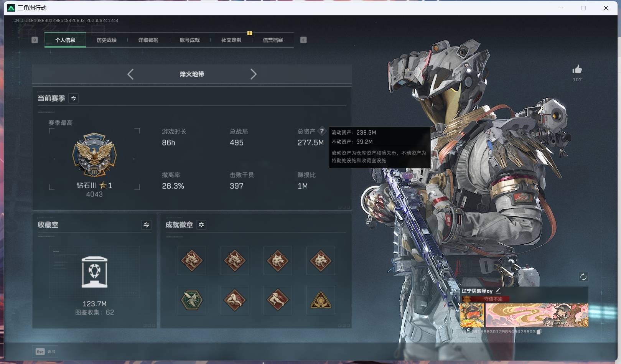Click the Q key previous-tab icon

tap(35, 40)
